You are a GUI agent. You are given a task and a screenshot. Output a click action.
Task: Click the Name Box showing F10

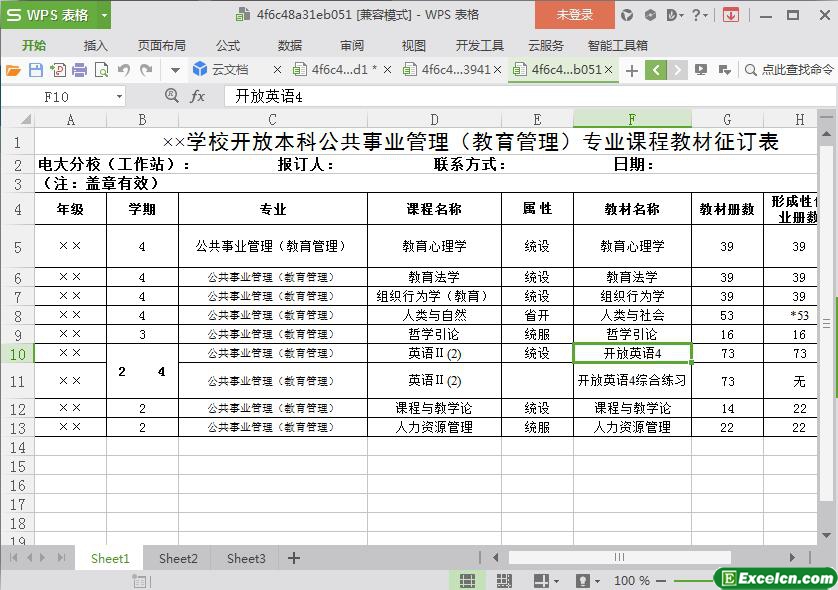pyautogui.click(x=57, y=97)
